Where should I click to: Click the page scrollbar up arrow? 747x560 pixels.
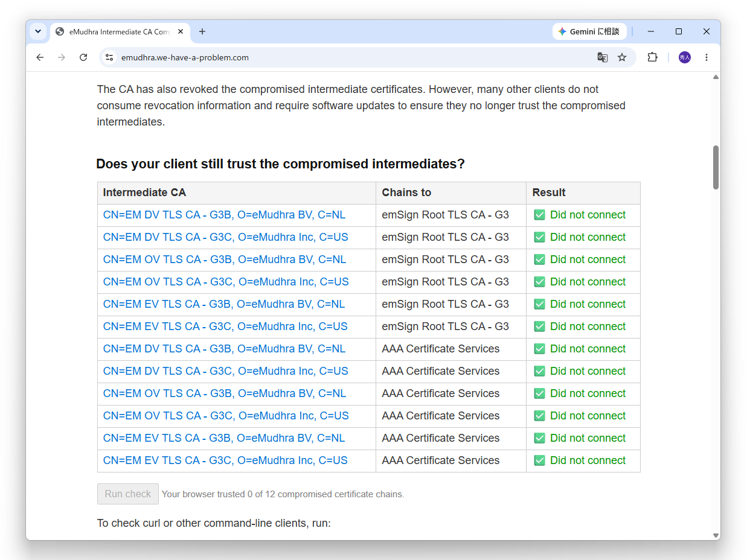click(x=716, y=77)
